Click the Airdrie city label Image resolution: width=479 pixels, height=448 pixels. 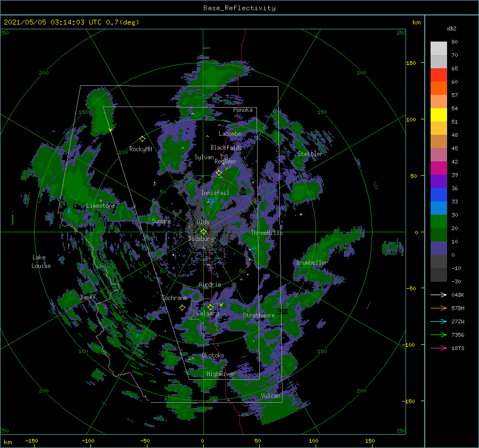[210, 284]
